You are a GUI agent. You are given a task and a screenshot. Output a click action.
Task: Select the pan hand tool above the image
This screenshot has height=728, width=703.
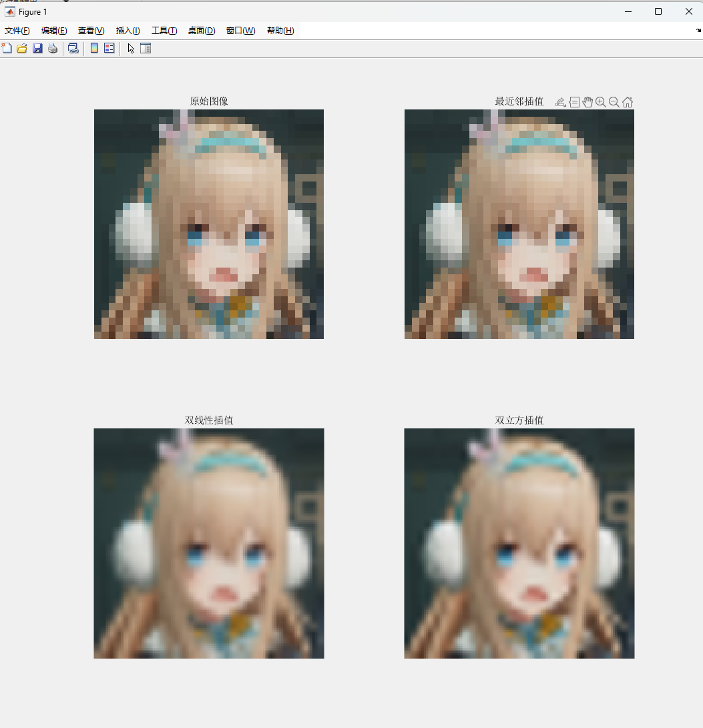pyautogui.click(x=588, y=102)
